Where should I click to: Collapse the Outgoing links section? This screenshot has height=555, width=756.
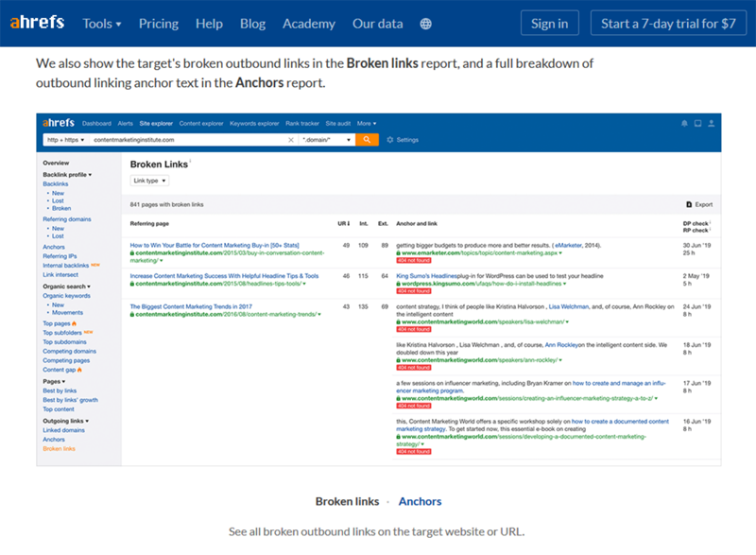click(65, 421)
